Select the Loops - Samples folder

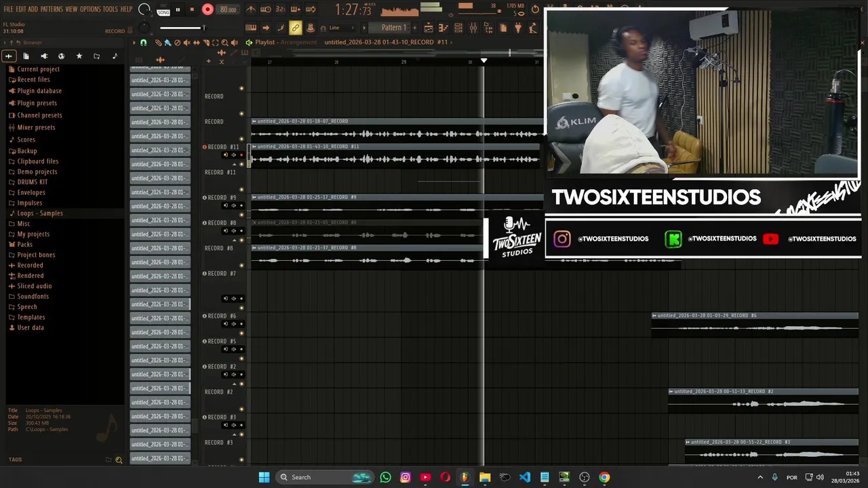[39, 213]
